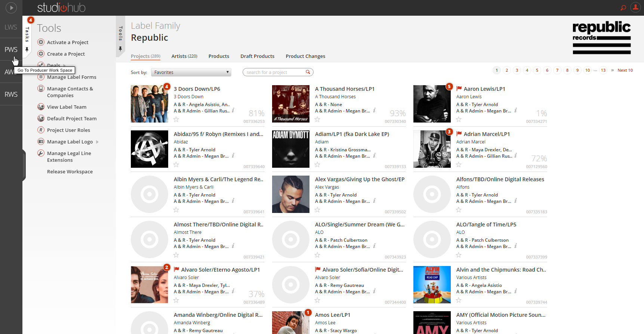Favorite the 3 Doors Down/LP6 project star

click(x=176, y=120)
